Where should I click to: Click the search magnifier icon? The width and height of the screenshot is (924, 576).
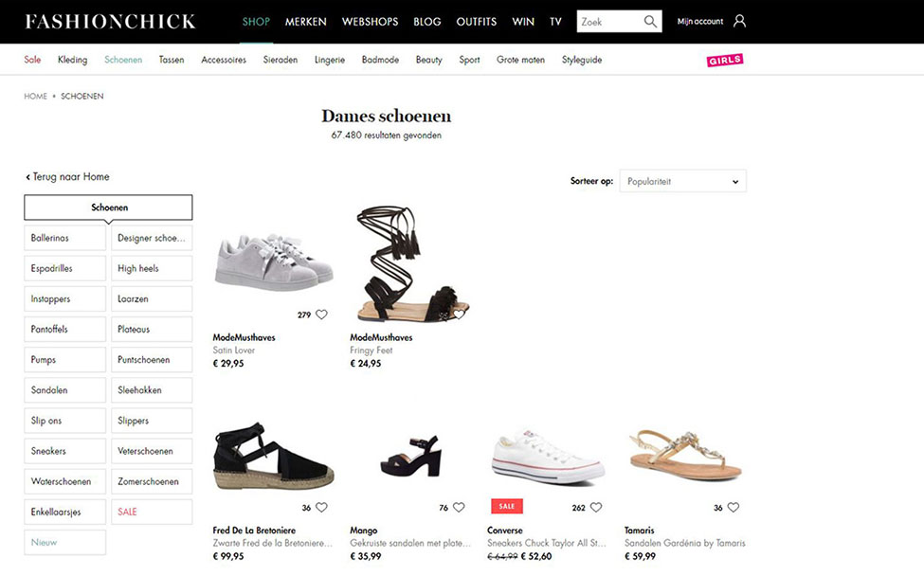(650, 22)
